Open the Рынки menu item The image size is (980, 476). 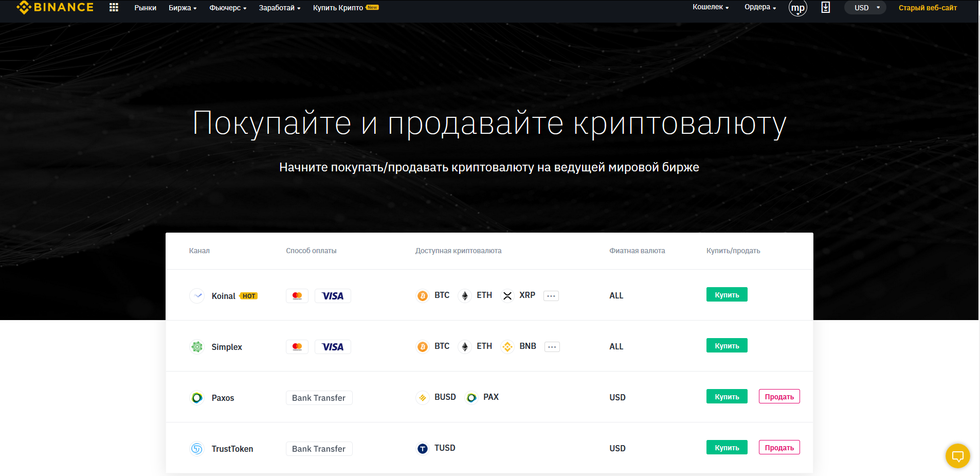click(146, 8)
